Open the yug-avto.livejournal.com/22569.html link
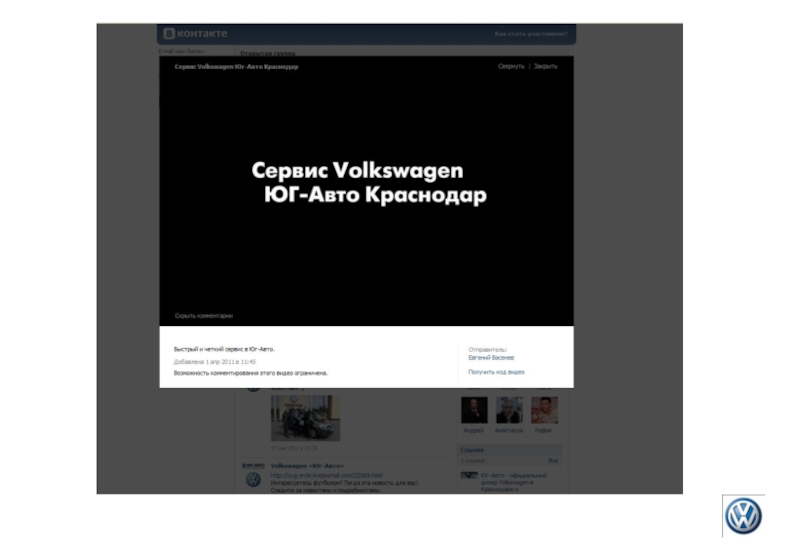 pyautogui.click(x=327, y=475)
